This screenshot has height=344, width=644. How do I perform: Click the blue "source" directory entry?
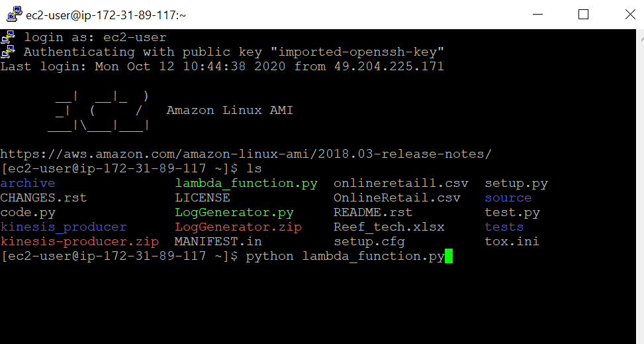coord(508,198)
